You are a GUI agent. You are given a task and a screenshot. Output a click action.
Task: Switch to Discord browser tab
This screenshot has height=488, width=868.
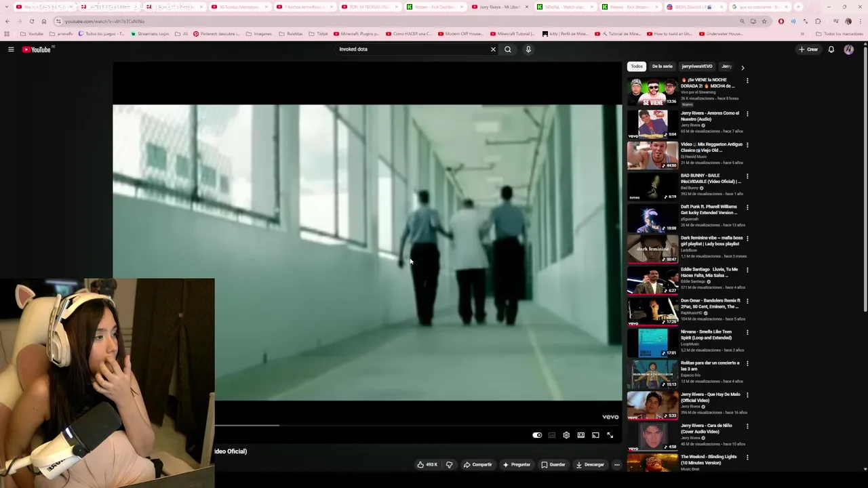(x=694, y=7)
